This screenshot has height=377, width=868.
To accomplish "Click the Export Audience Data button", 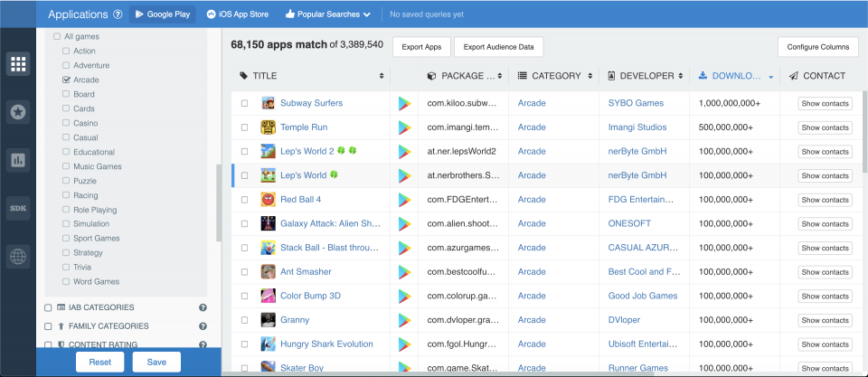I will [x=499, y=47].
